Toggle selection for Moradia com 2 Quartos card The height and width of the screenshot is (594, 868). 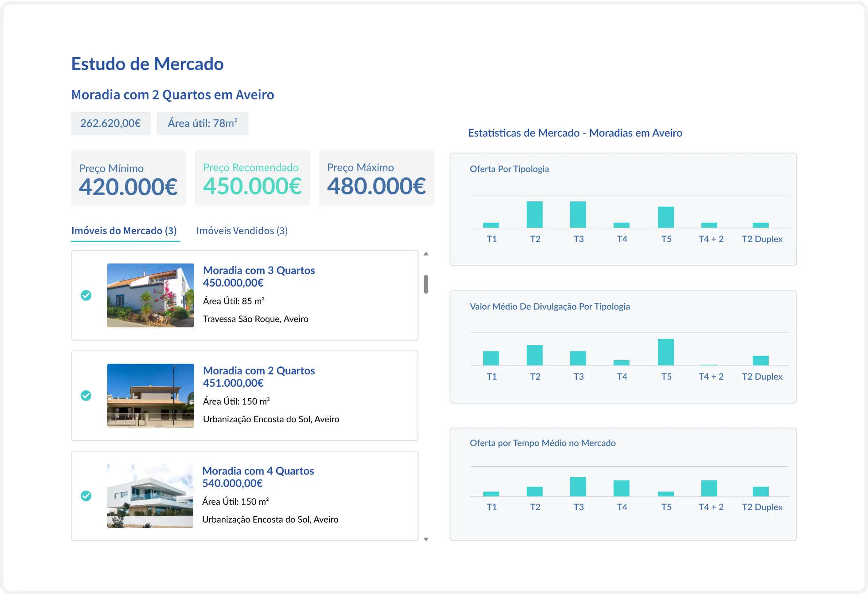[x=86, y=395]
